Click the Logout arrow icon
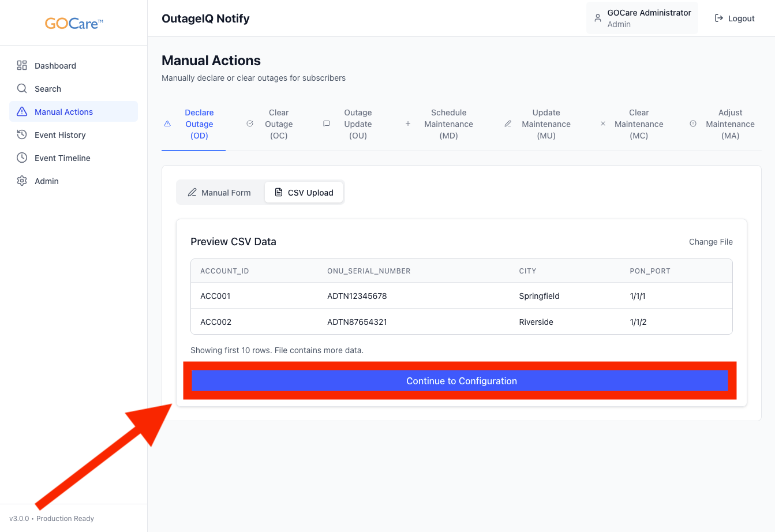 [x=719, y=18]
